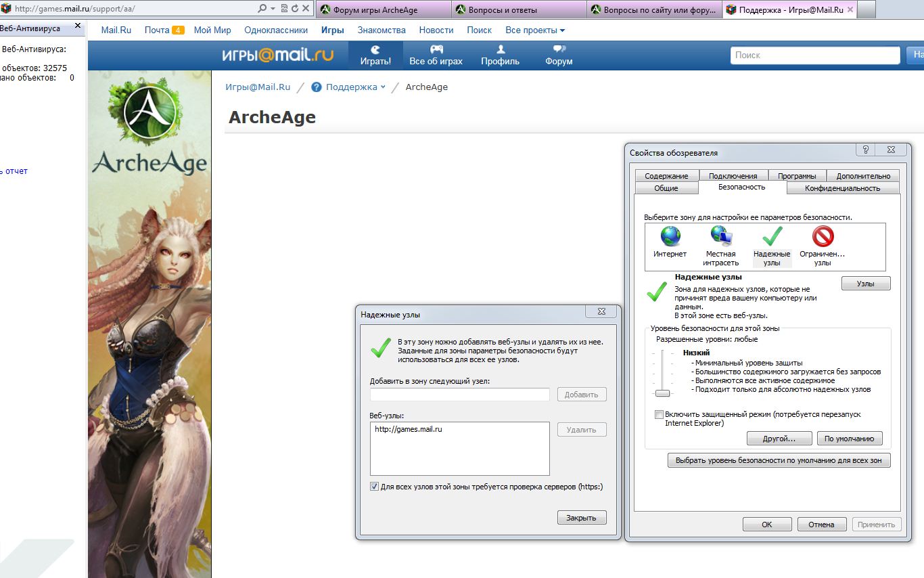Open the Mail.Ru link

[x=116, y=30]
